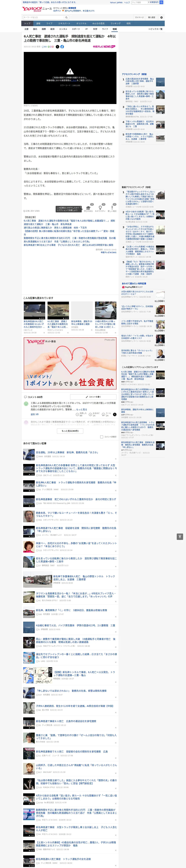Share the article on X
The width and height of the screenshot is (186, 868).
click(57, 47)
